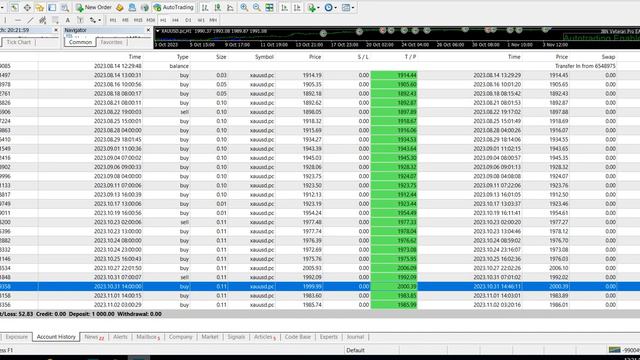
Task: Switch to the Exposure tab
Action: 17,337
